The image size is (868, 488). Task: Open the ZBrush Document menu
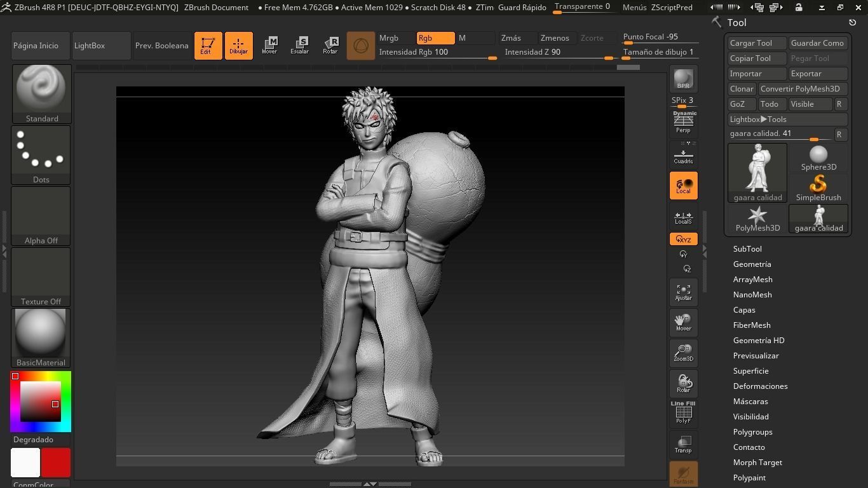[216, 7]
